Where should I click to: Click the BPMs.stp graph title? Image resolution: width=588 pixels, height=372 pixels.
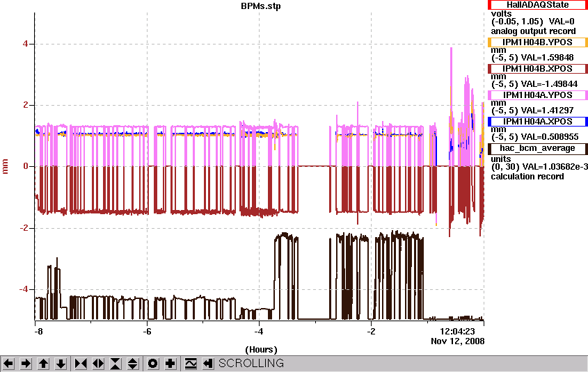coord(261,6)
